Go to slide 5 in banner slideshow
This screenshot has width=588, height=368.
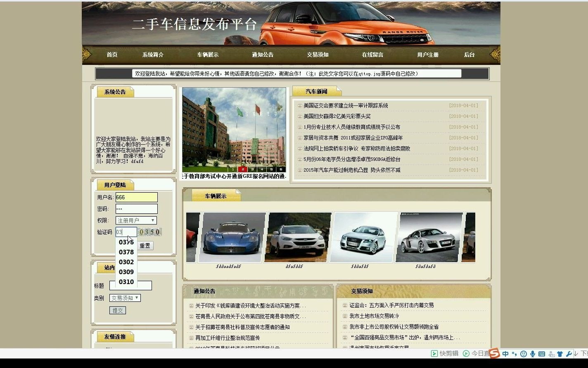click(x=271, y=169)
